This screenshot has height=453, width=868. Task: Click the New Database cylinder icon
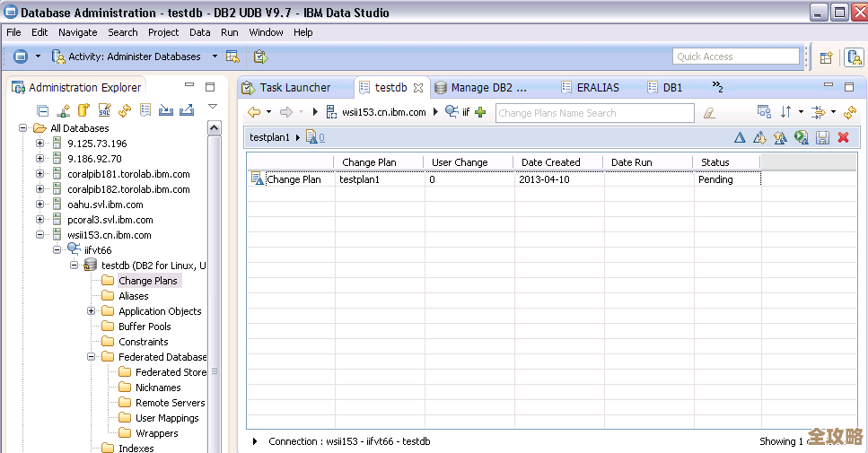[83, 110]
